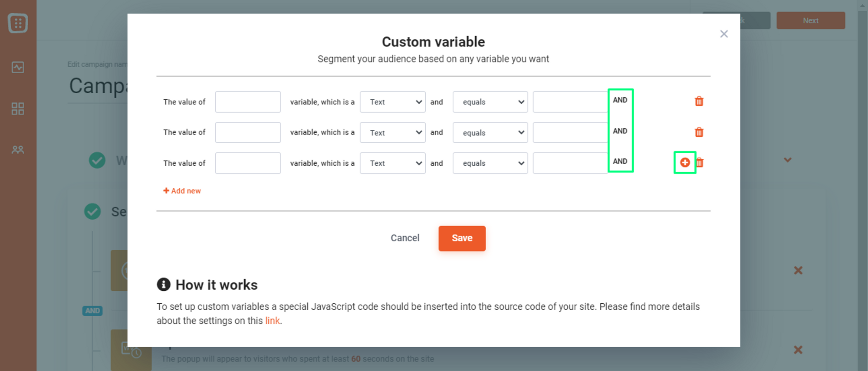This screenshot has width=868, height=371.
Task: Delete the second variable row
Action: pos(699,132)
